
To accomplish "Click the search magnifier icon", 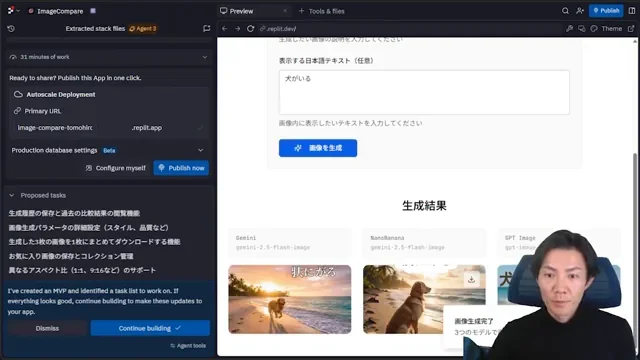I will tap(565, 11).
